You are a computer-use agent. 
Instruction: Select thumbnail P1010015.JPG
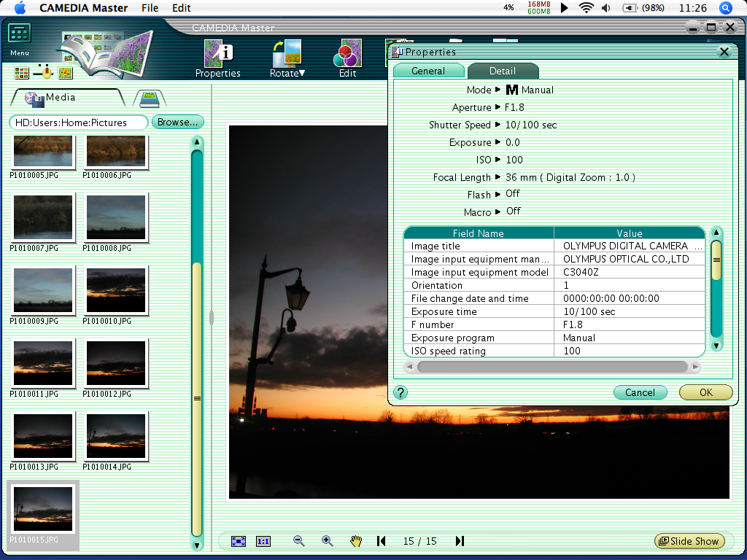click(43, 516)
